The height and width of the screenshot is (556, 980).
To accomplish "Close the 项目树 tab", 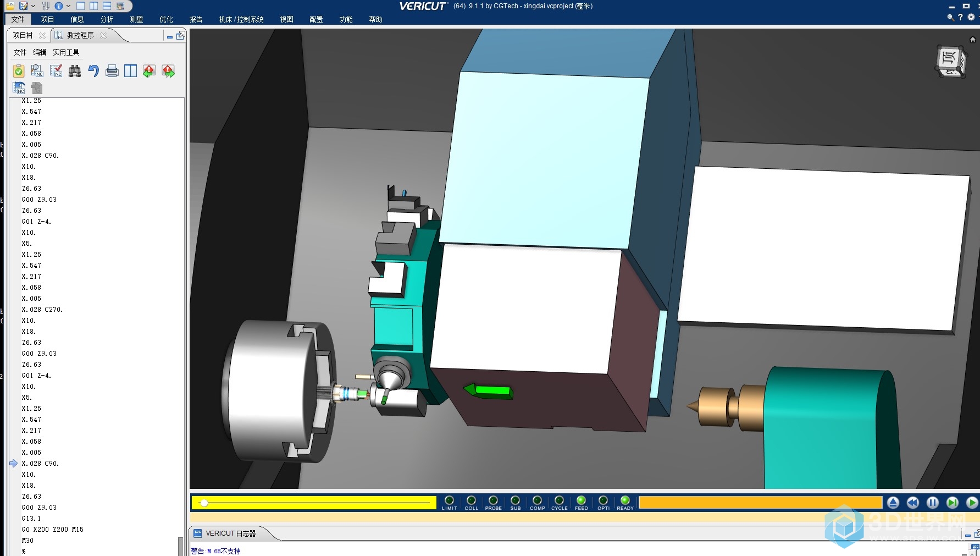I will coord(42,35).
